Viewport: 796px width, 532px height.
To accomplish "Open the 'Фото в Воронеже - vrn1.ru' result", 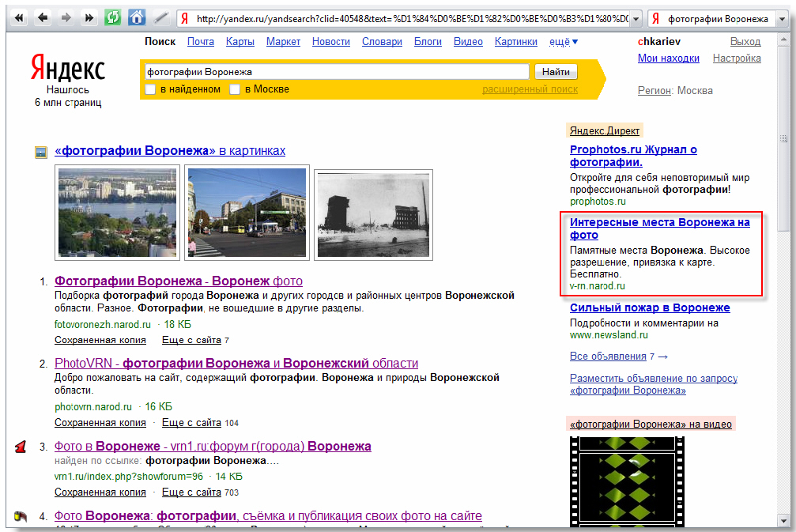I will tap(213, 446).
